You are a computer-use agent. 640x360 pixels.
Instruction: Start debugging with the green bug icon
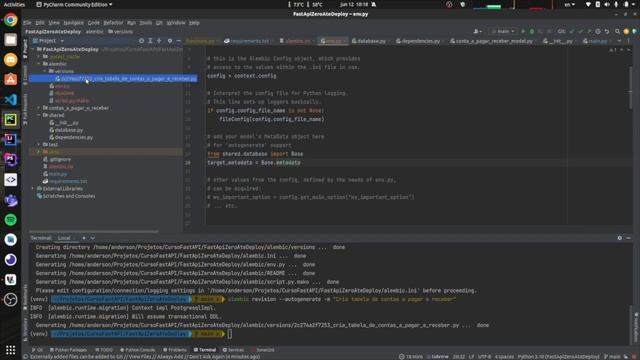(x=532, y=31)
